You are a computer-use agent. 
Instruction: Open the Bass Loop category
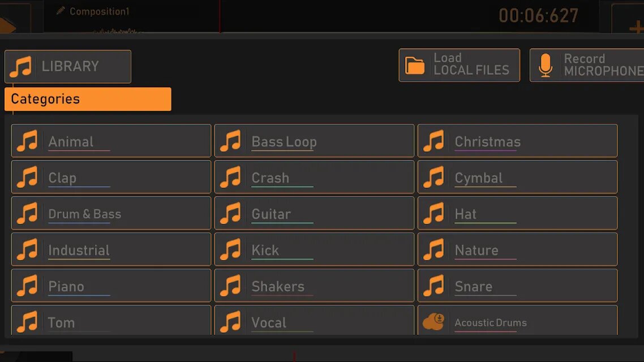click(314, 141)
